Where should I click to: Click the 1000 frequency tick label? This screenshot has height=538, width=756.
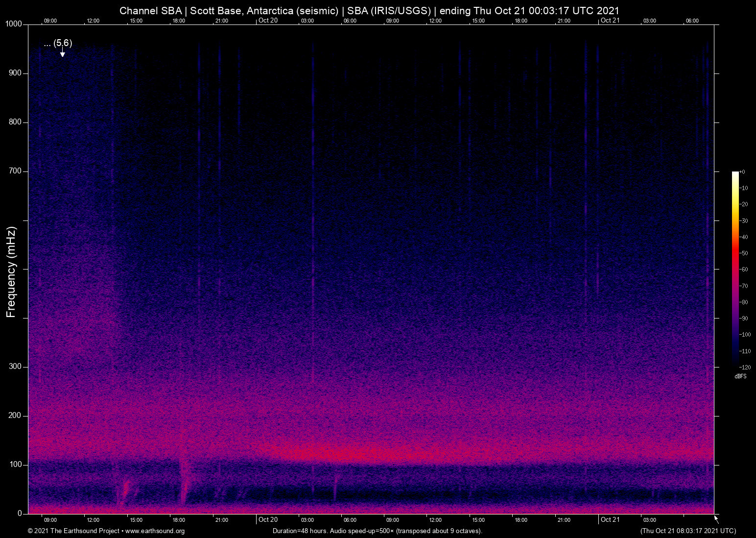coord(15,23)
